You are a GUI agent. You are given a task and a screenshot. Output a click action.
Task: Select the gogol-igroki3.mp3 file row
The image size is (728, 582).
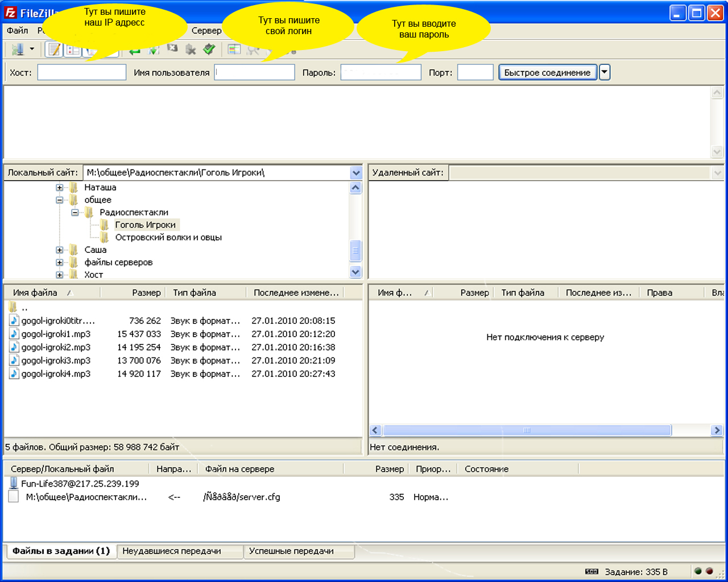[x=183, y=360]
